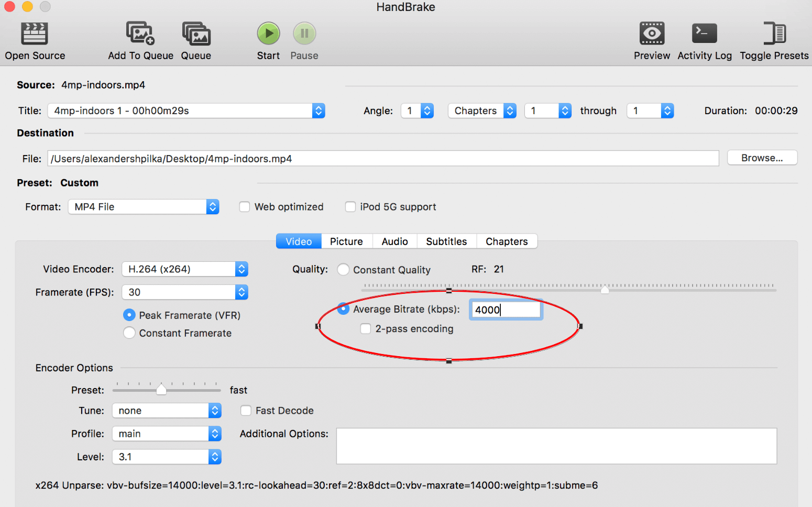812x507 pixels.
Task: Select the Average Bitrate radio button
Action: pyautogui.click(x=343, y=309)
